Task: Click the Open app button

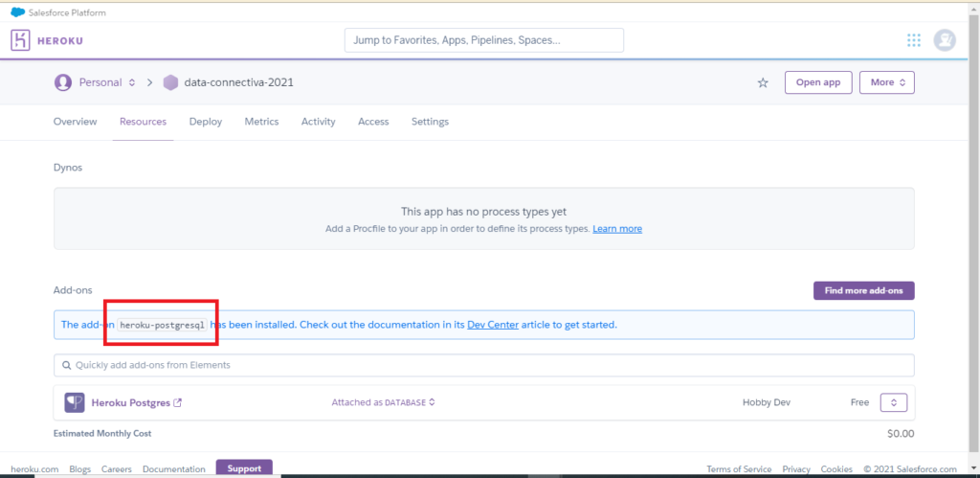Action: coord(818,82)
